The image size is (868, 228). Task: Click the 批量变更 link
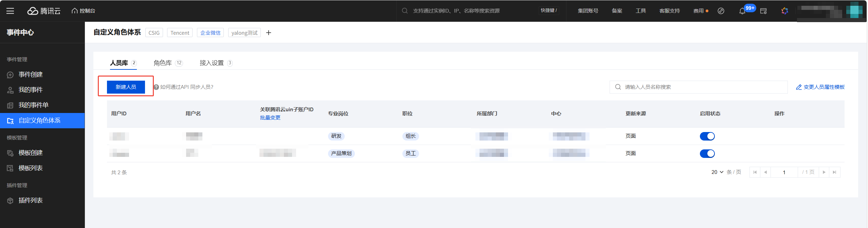270,117
